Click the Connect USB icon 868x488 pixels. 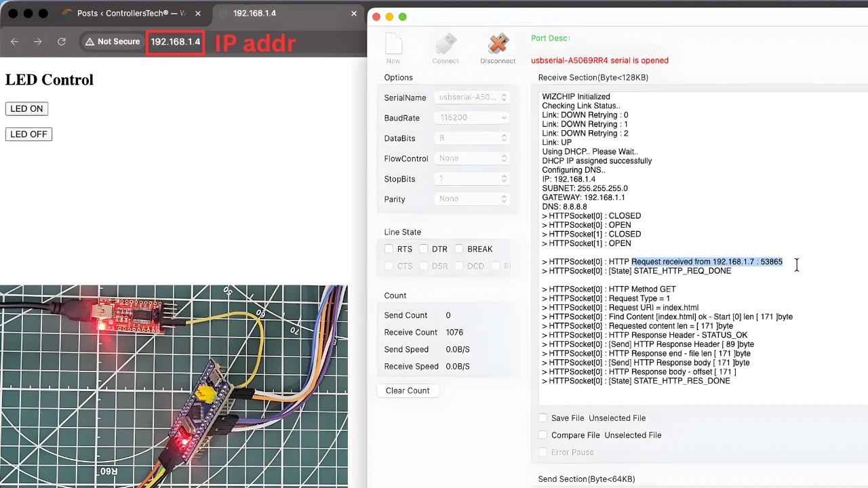pos(446,45)
